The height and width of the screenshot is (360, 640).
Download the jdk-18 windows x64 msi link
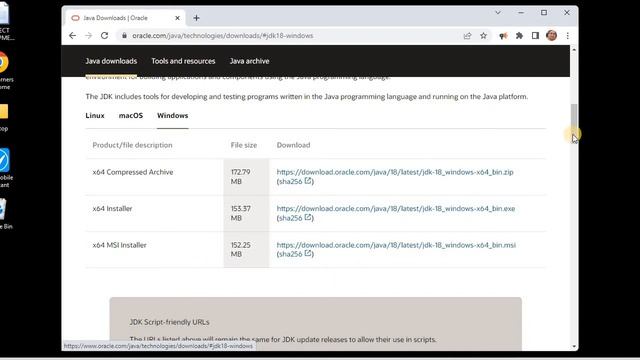396,245
